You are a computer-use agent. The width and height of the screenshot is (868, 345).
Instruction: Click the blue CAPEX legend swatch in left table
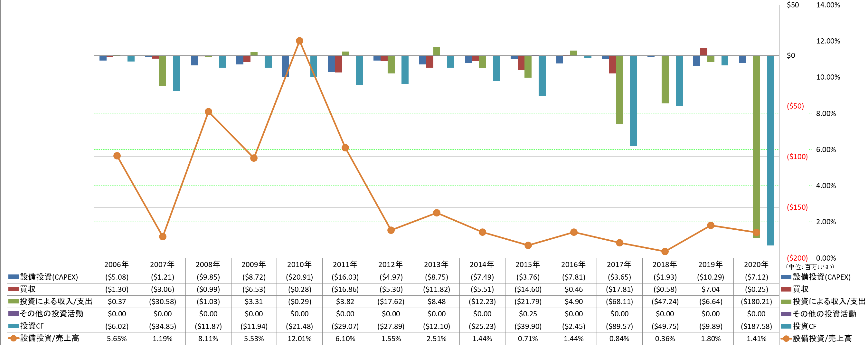click(14, 277)
